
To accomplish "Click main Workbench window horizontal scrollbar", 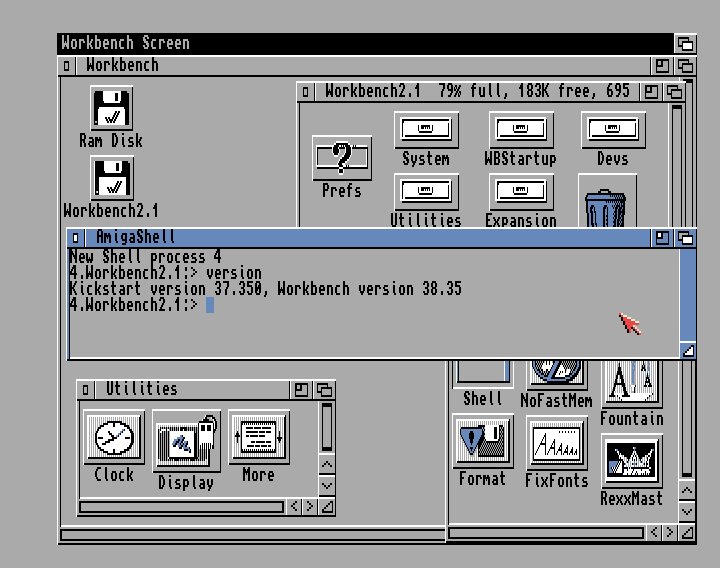I will point(253,535).
